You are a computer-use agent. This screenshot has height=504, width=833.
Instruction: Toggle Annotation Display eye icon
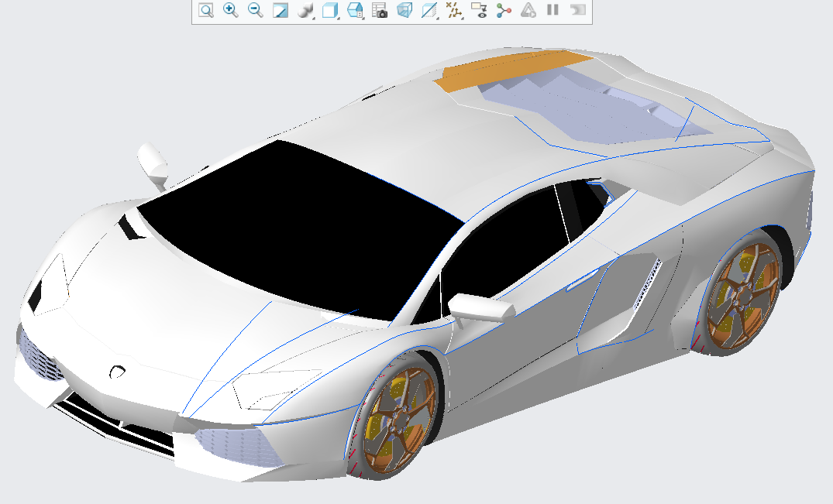click(x=479, y=10)
